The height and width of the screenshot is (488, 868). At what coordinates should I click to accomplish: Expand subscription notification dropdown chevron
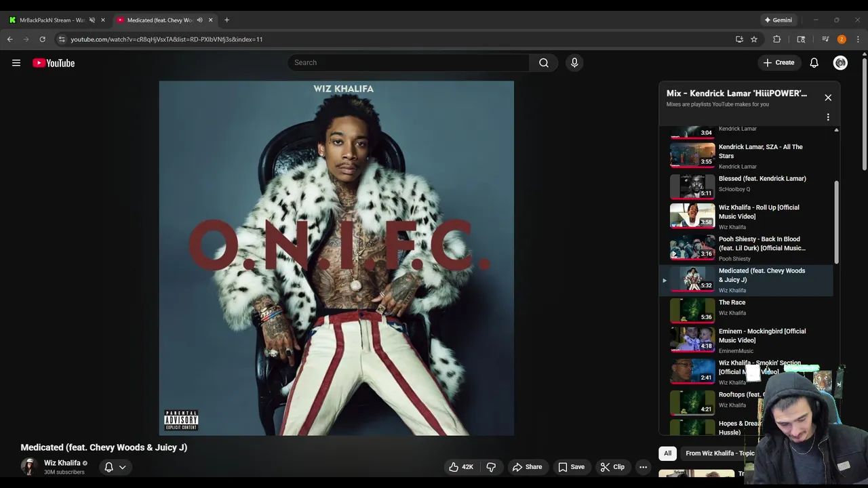(123, 467)
